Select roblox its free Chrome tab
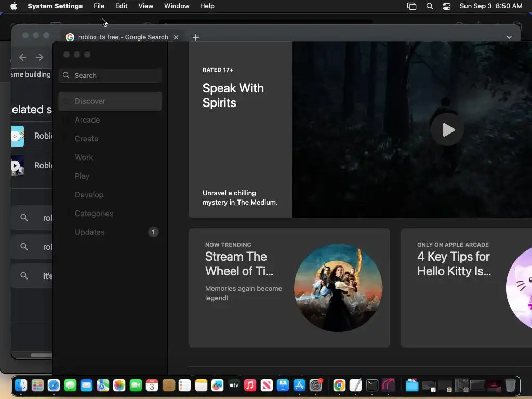This screenshot has width=532, height=399. click(x=123, y=37)
